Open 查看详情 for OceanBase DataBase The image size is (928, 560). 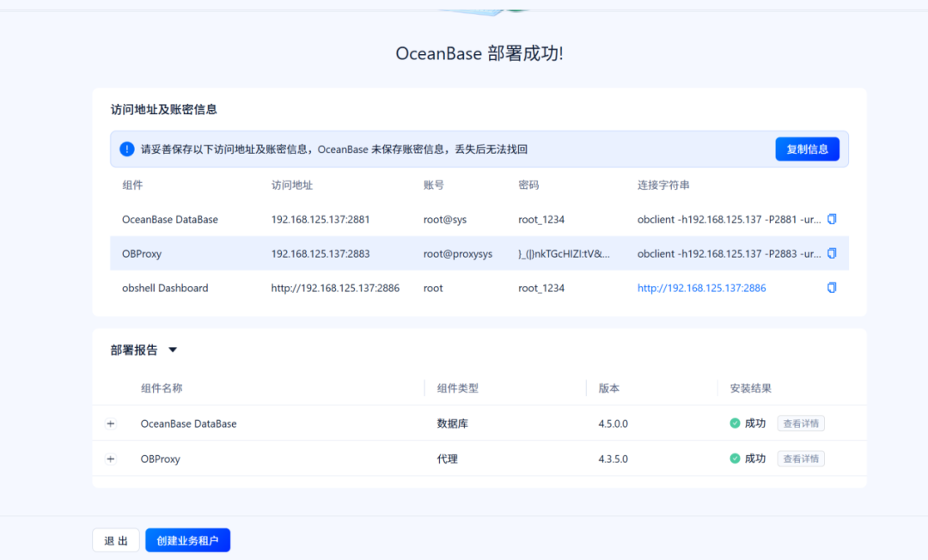(800, 423)
